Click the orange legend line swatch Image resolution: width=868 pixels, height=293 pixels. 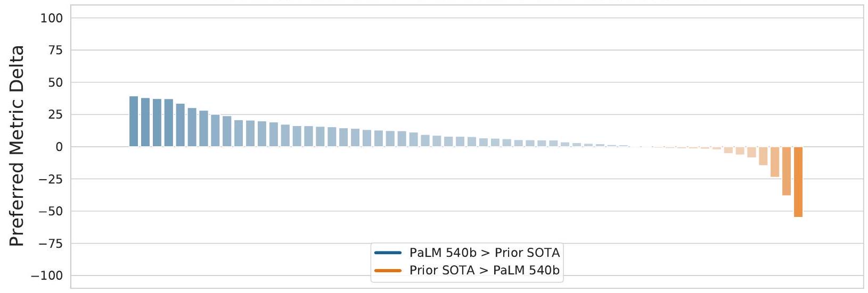pyautogui.click(x=388, y=270)
